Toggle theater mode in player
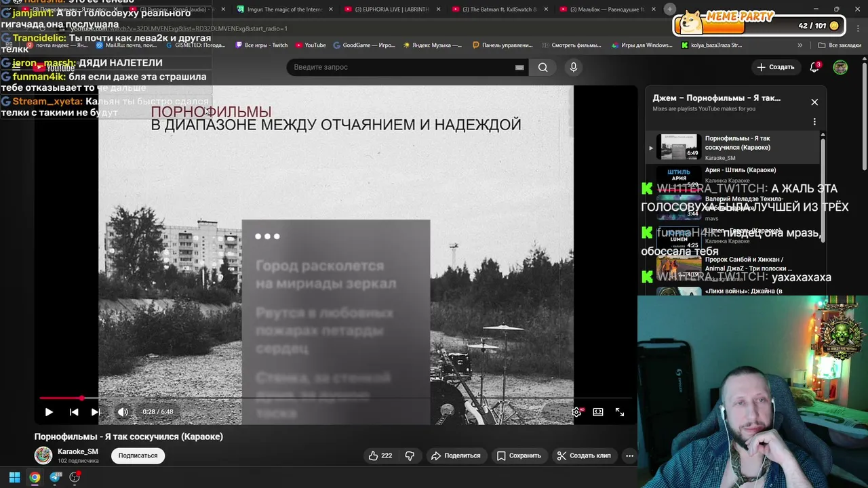The height and width of the screenshot is (488, 868). point(598,411)
